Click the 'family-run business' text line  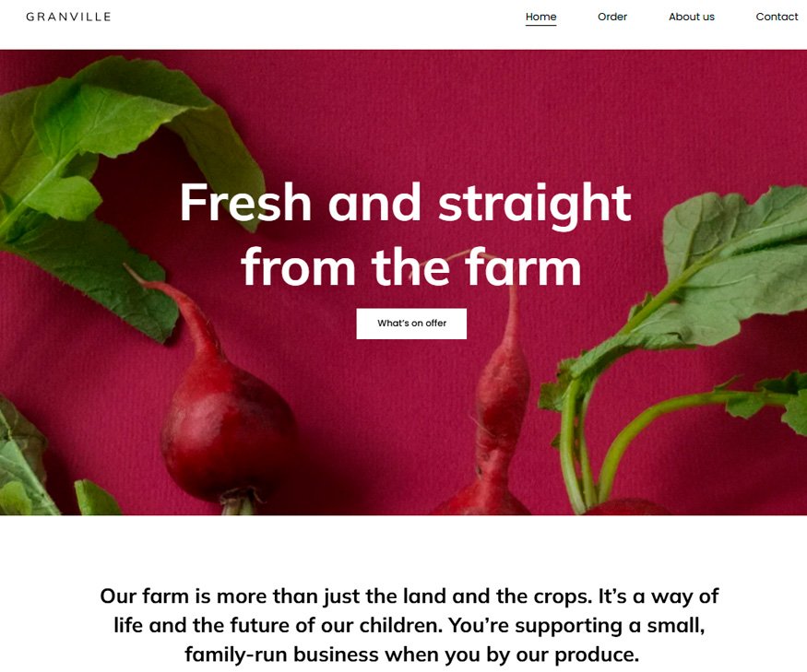[x=411, y=654]
